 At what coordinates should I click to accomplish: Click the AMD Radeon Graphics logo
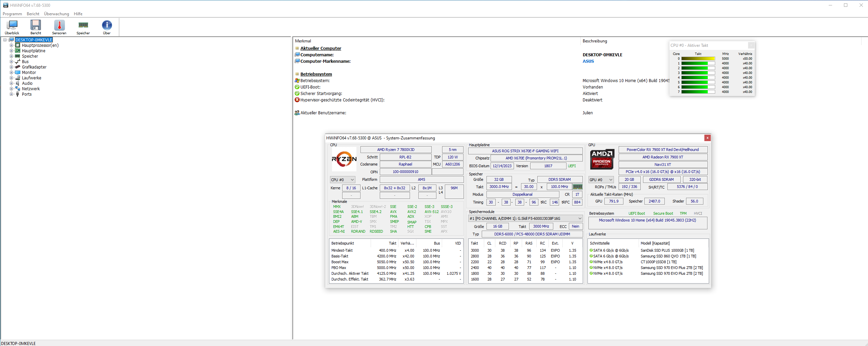[602, 159]
